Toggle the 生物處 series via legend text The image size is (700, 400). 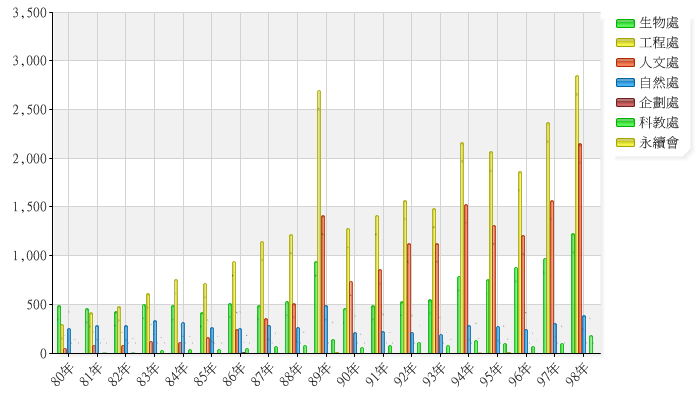coord(660,23)
